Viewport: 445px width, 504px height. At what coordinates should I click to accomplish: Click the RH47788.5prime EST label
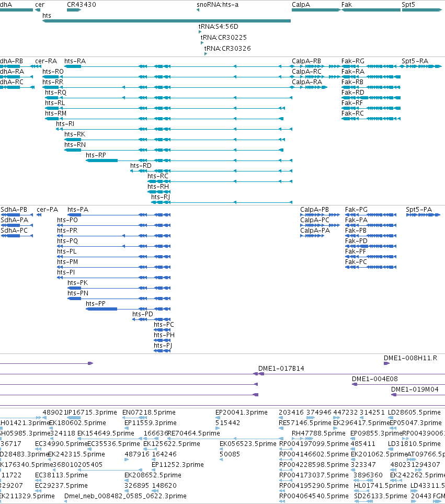pos(318,433)
